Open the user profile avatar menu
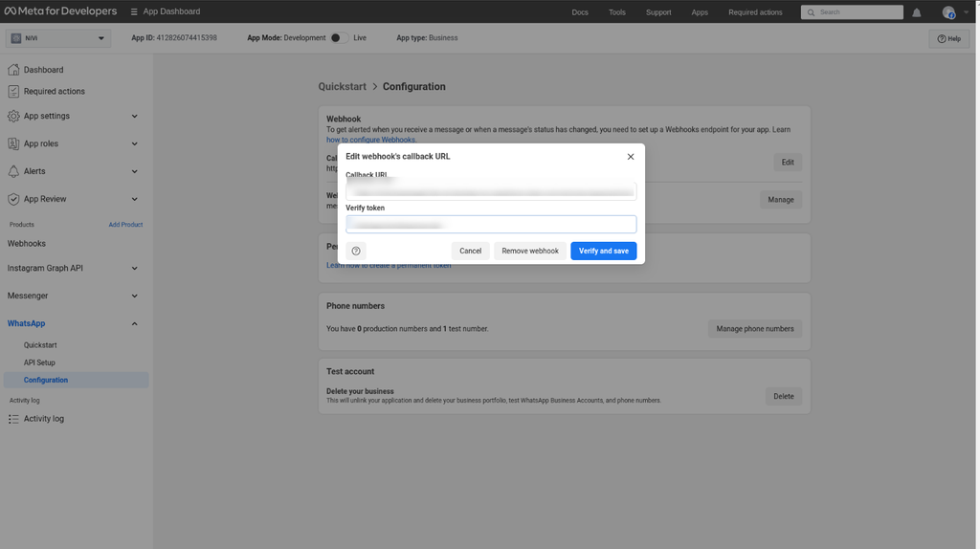The image size is (980, 549). (948, 11)
